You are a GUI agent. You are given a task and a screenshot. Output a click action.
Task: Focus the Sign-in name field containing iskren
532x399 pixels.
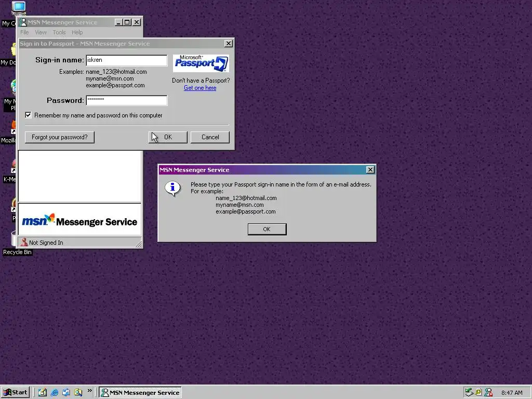(127, 60)
